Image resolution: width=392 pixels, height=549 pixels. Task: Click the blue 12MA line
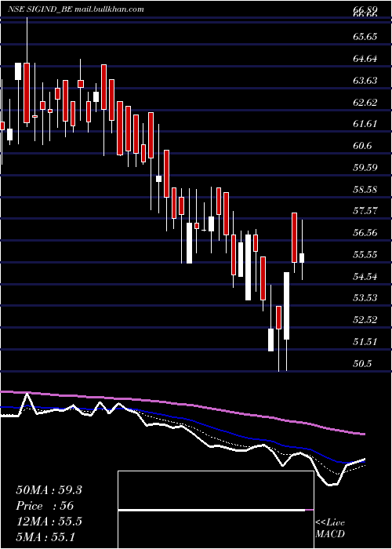(x=182, y=419)
